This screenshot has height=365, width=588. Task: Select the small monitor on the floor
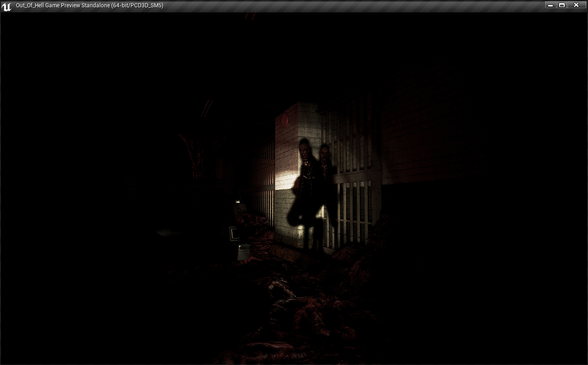click(235, 233)
